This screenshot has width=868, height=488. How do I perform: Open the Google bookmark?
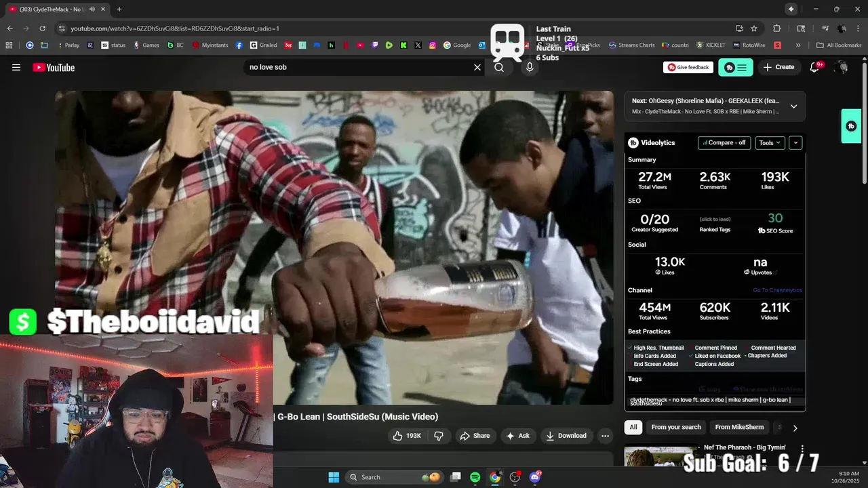457,45
